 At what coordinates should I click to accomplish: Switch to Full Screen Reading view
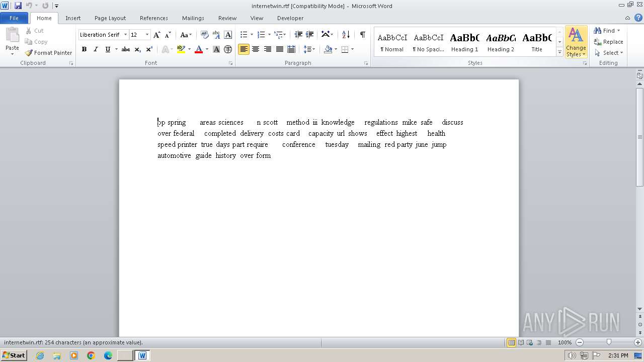pyautogui.click(x=521, y=342)
